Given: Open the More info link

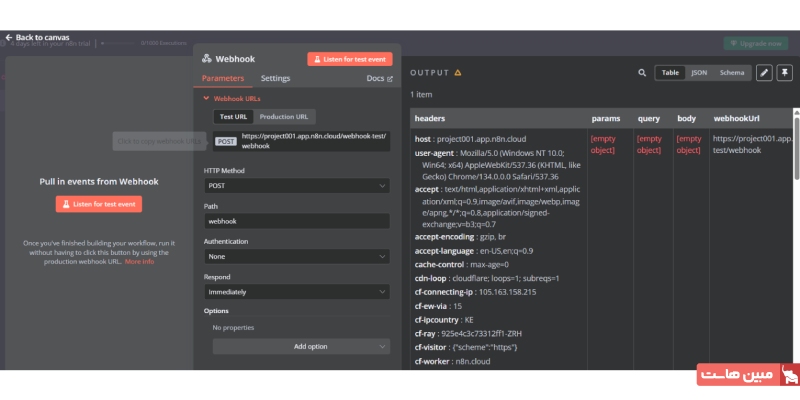Looking at the screenshot, I should pos(139,262).
